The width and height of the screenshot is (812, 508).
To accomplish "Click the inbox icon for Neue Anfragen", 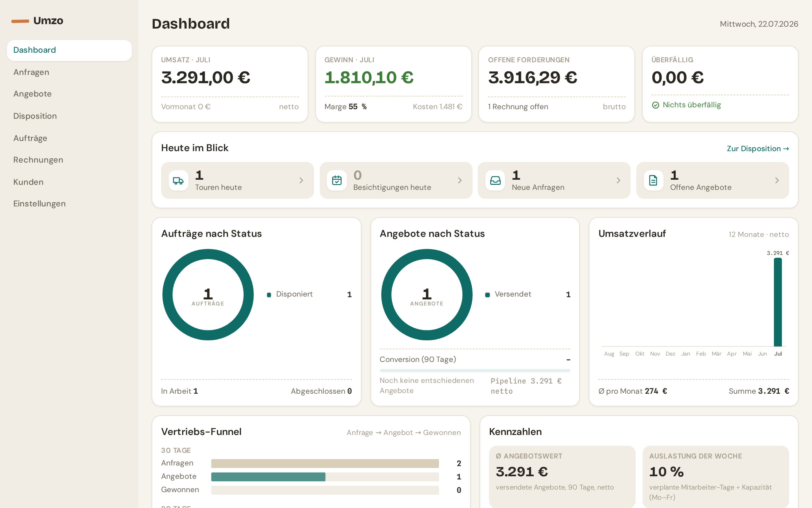I will tap(495, 180).
